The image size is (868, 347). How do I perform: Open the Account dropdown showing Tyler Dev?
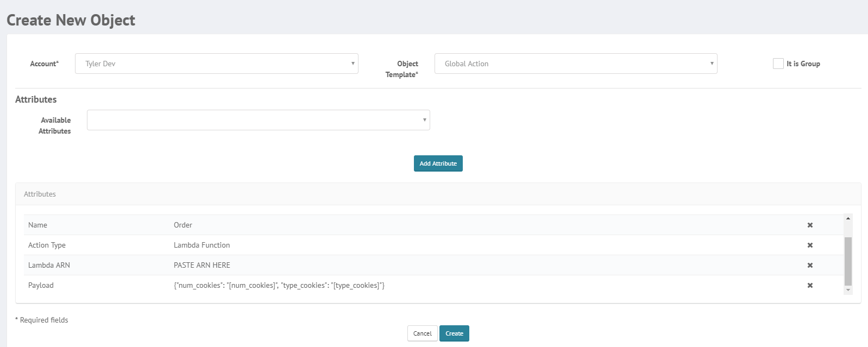(216, 64)
